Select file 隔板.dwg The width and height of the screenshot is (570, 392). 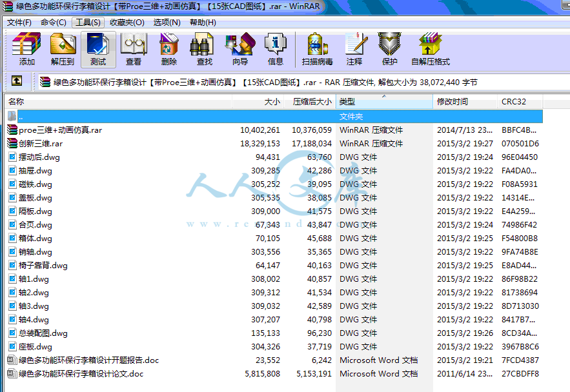[x=36, y=211]
